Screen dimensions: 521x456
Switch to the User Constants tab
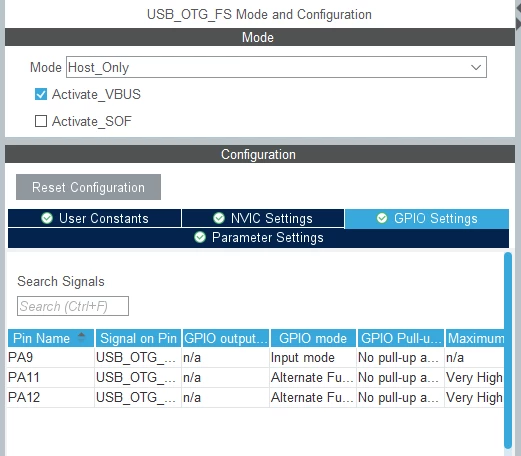click(x=94, y=218)
